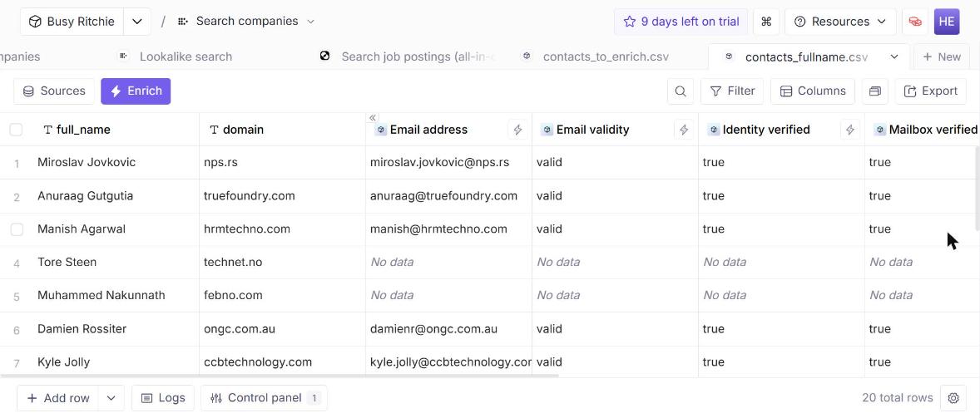Switch to the Lookalike search tab

point(176,57)
